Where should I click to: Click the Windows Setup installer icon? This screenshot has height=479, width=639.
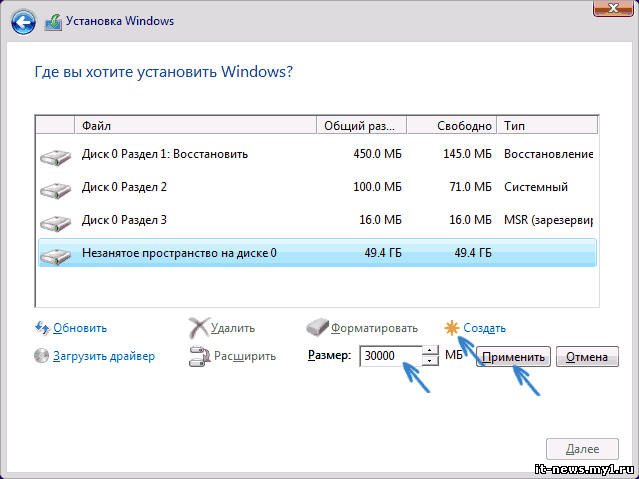[53, 22]
